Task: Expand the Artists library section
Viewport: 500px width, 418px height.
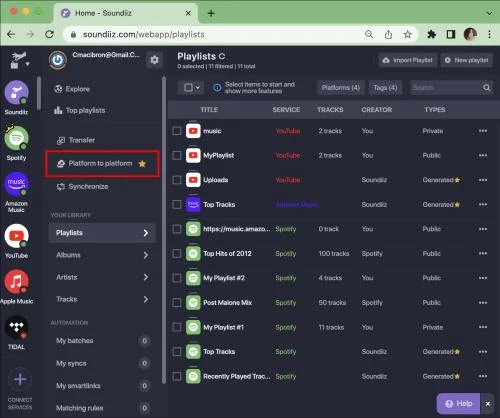Action: (x=102, y=277)
